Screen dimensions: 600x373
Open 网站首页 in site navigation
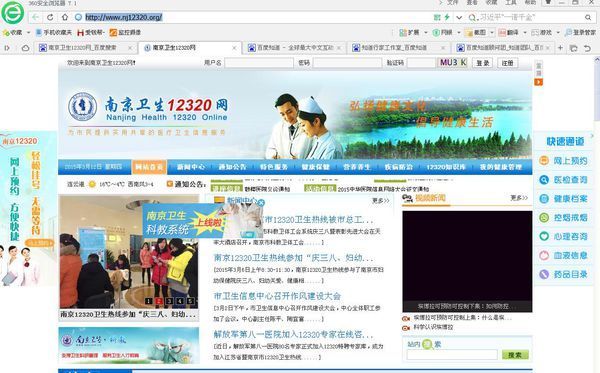149,167
